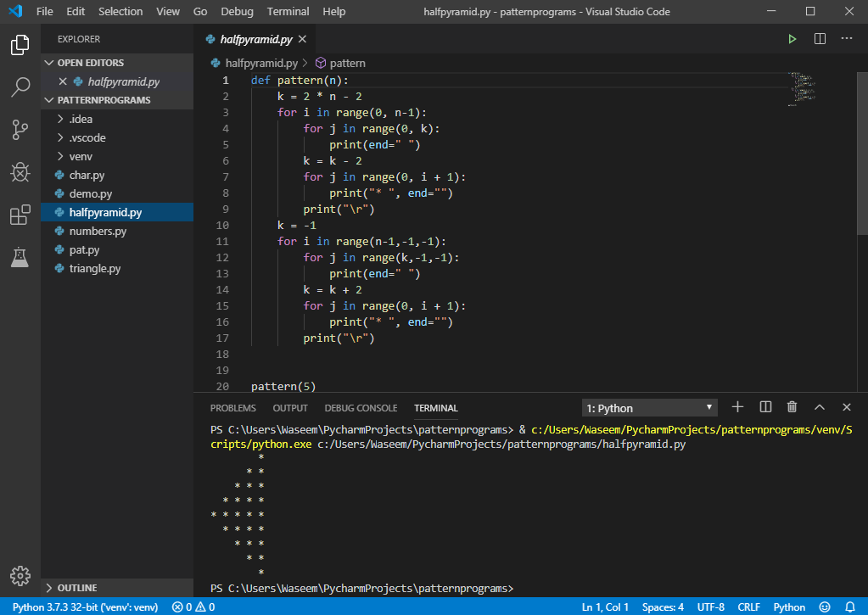Open the Source Control view
868x615 pixels.
(20, 130)
